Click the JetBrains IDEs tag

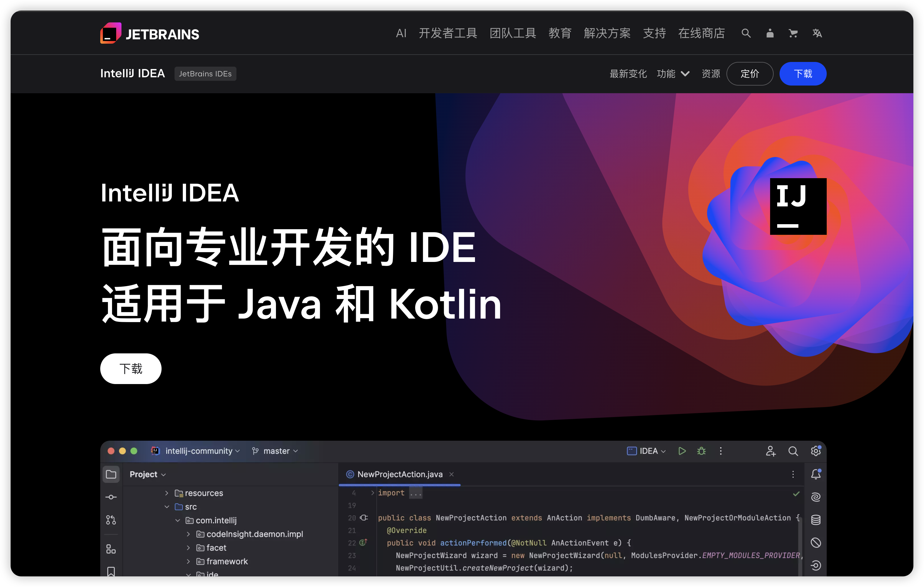(205, 74)
